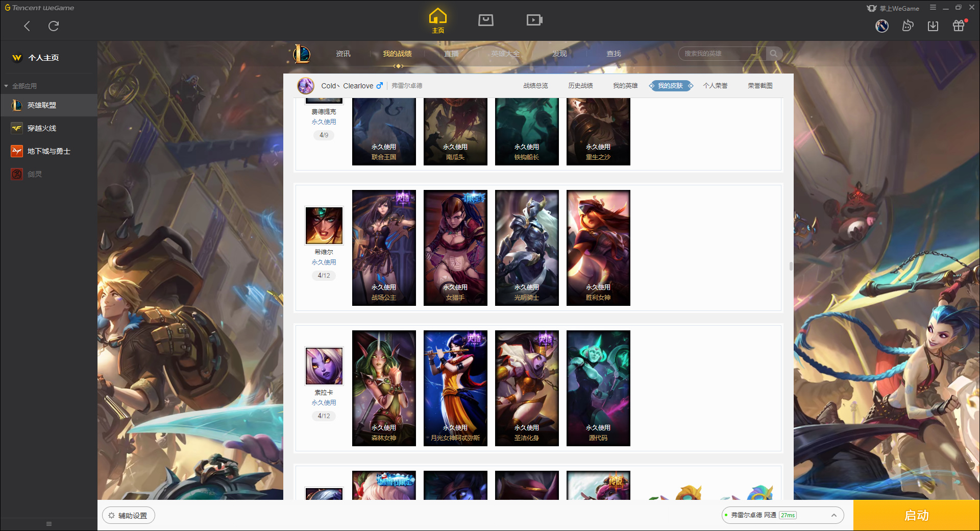The image size is (980, 531).
Task: Click the 启动 launch button
Action: point(916,516)
